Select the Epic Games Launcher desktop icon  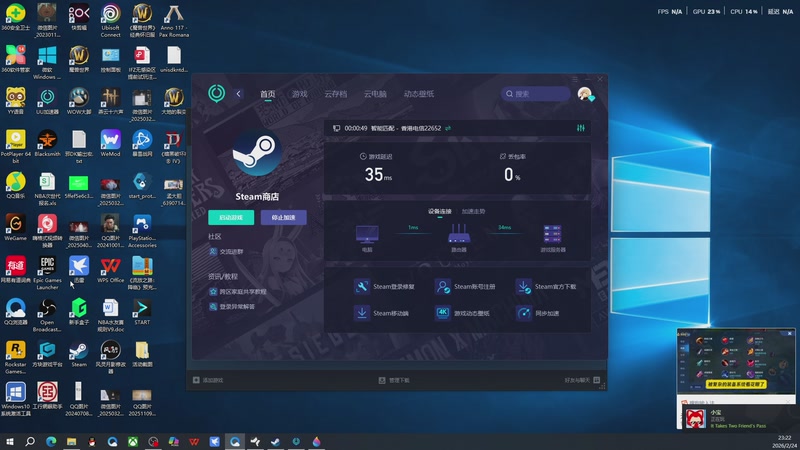point(47,272)
